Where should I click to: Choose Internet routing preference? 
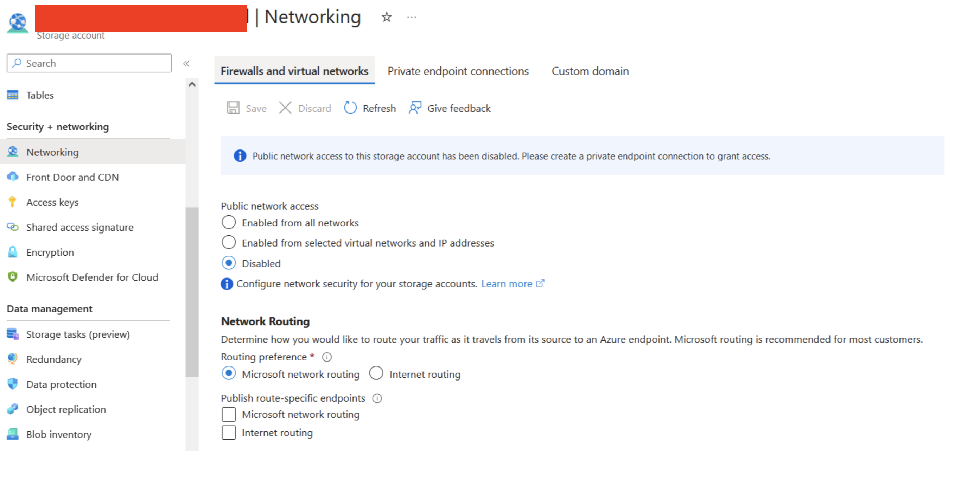(376, 373)
